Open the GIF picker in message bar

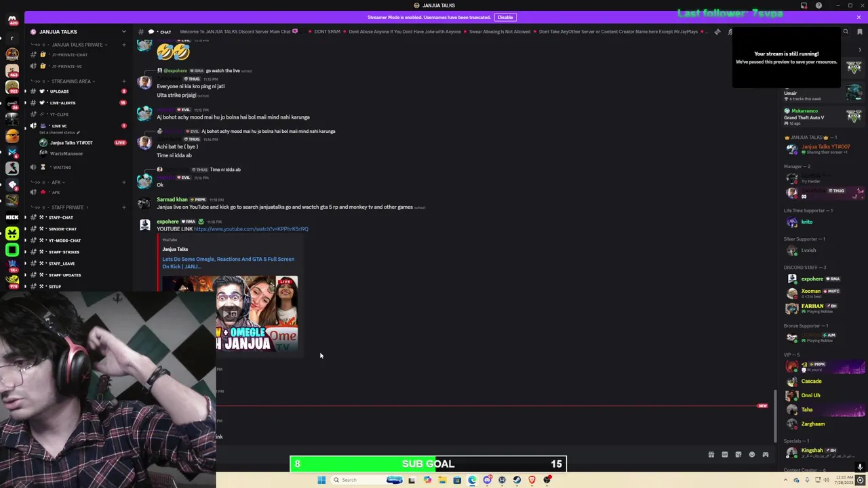(x=724, y=455)
